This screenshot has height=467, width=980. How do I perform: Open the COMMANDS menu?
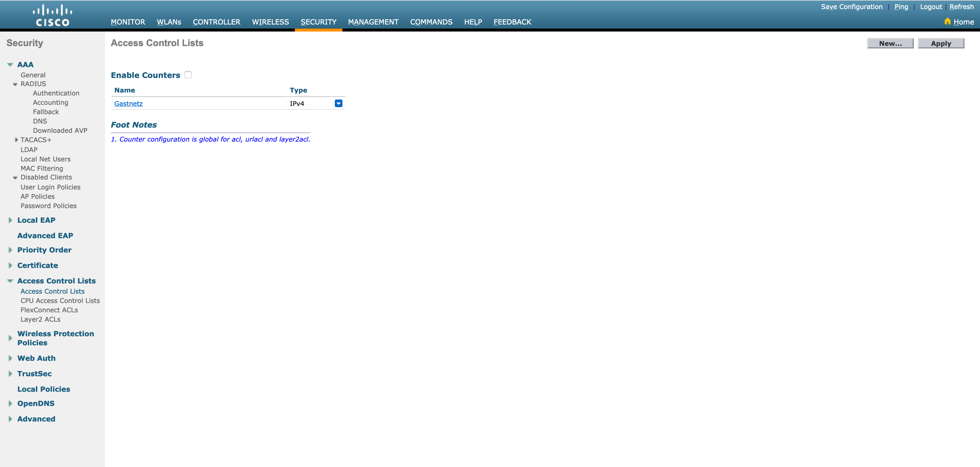pos(431,22)
